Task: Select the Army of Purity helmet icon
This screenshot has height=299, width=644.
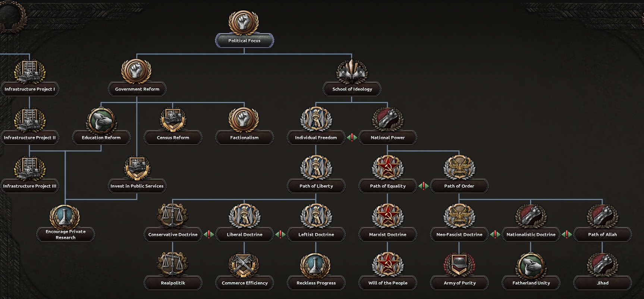Action: [459, 265]
